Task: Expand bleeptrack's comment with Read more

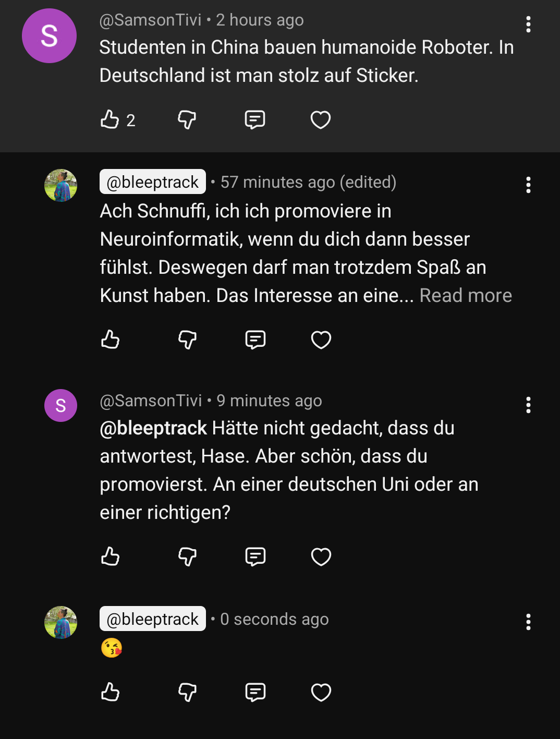Action: [466, 296]
